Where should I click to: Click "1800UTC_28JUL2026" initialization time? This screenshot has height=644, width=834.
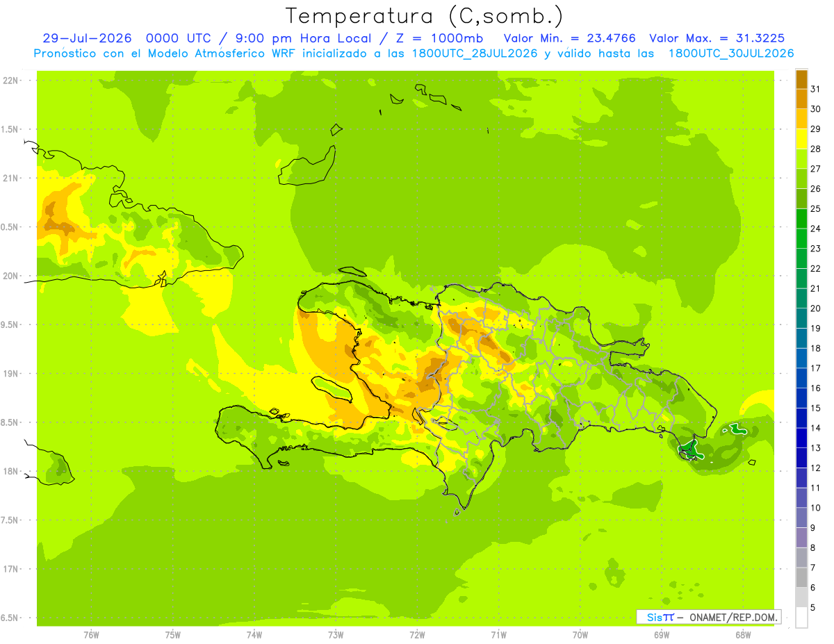(x=475, y=53)
